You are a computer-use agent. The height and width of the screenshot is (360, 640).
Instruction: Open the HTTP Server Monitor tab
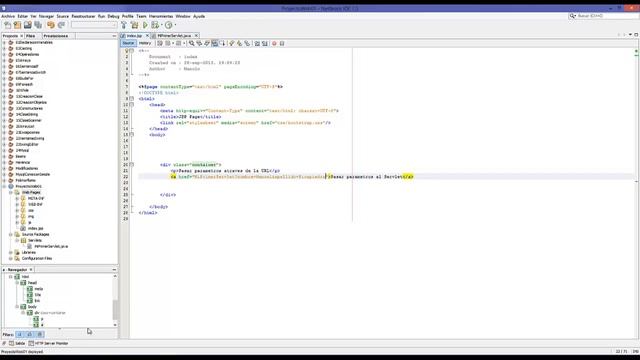[49, 344]
